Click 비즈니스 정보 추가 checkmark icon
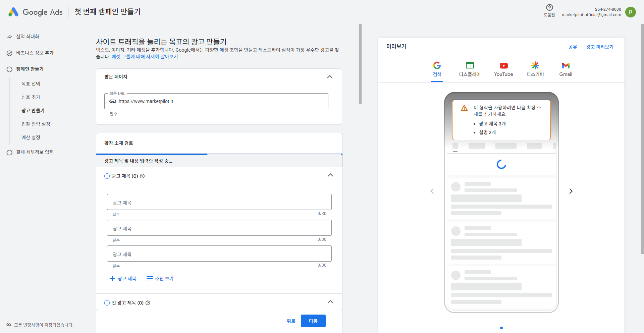This screenshot has height=333, width=644. click(9, 53)
